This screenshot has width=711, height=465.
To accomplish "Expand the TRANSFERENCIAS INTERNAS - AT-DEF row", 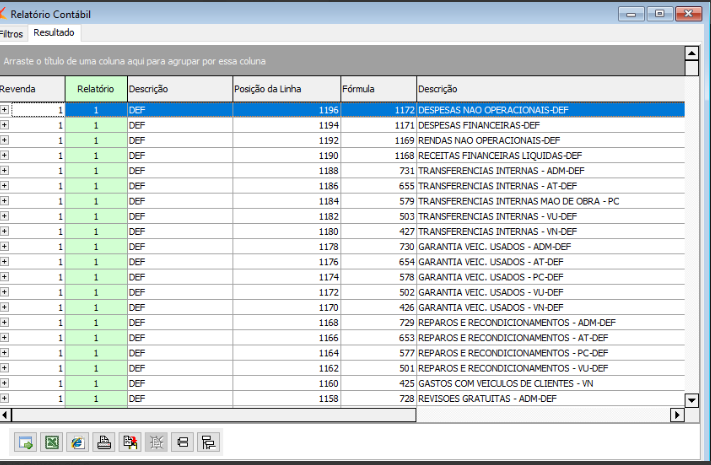I will pyautogui.click(x=4, y=186).
